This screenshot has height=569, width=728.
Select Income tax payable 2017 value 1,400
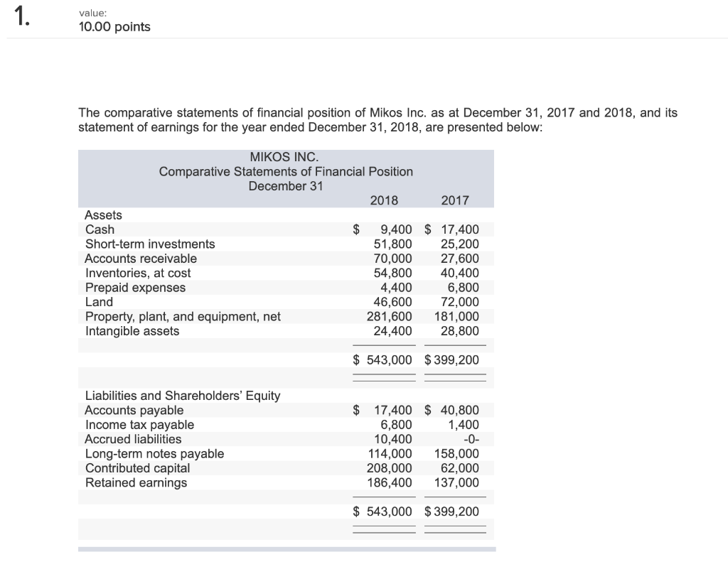464,425
